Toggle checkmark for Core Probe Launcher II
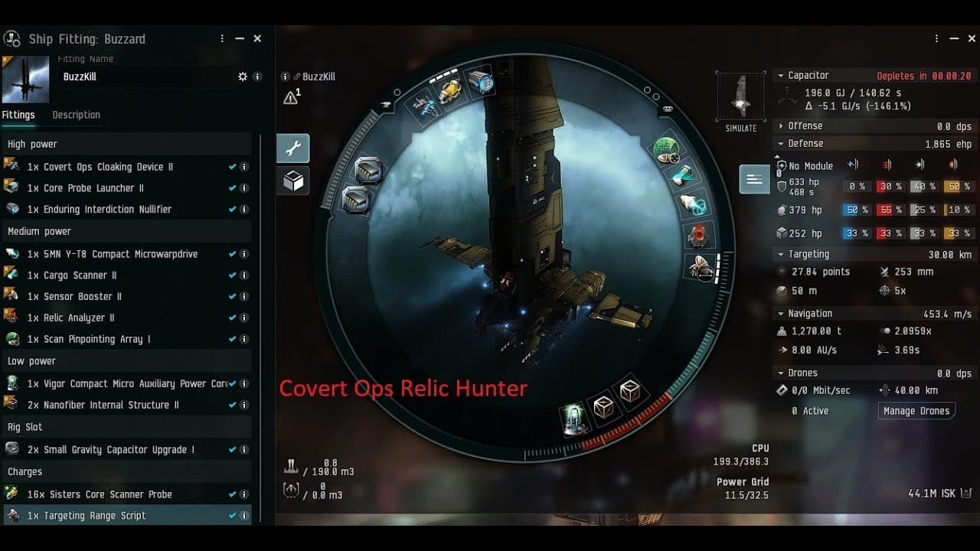Screen dimensions: 980x551 232,188
